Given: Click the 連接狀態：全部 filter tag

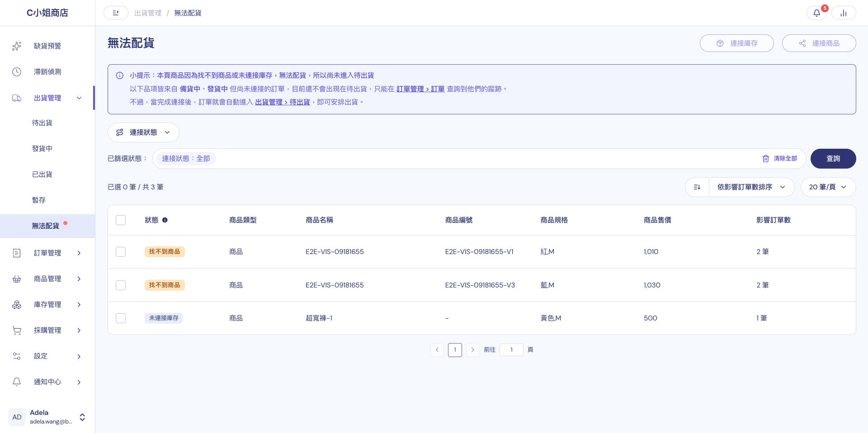Looking at the screenshot, I should (x=186, y=159).
